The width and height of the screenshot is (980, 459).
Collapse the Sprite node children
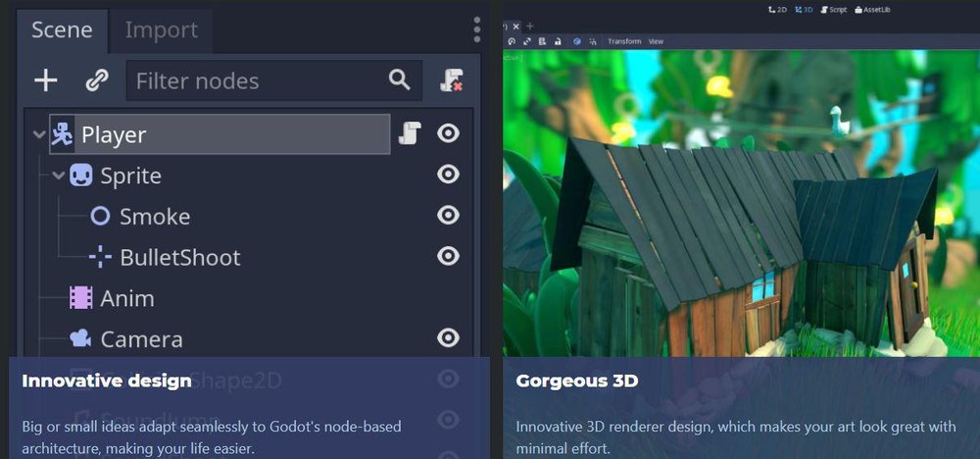(59, 176)
